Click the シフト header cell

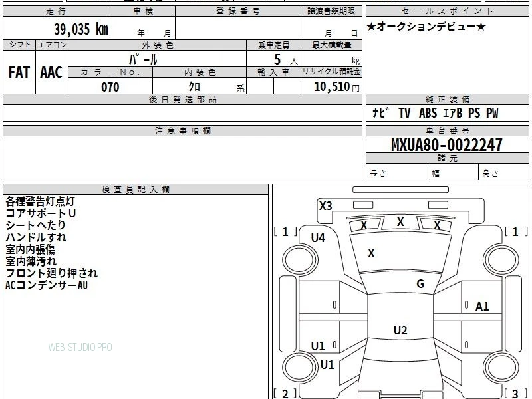pos(19,45)
